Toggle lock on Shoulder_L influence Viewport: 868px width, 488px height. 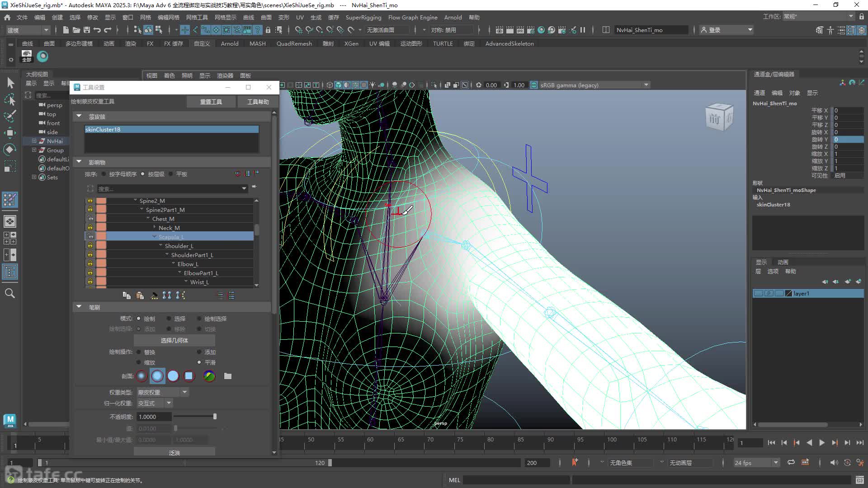coord(90,245)
